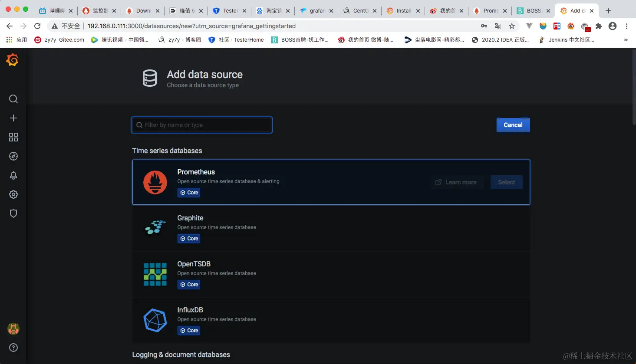636x364 pixels.
Task: Open the 2020.2 IDEA bookmark
Action: tap(500, 40)
